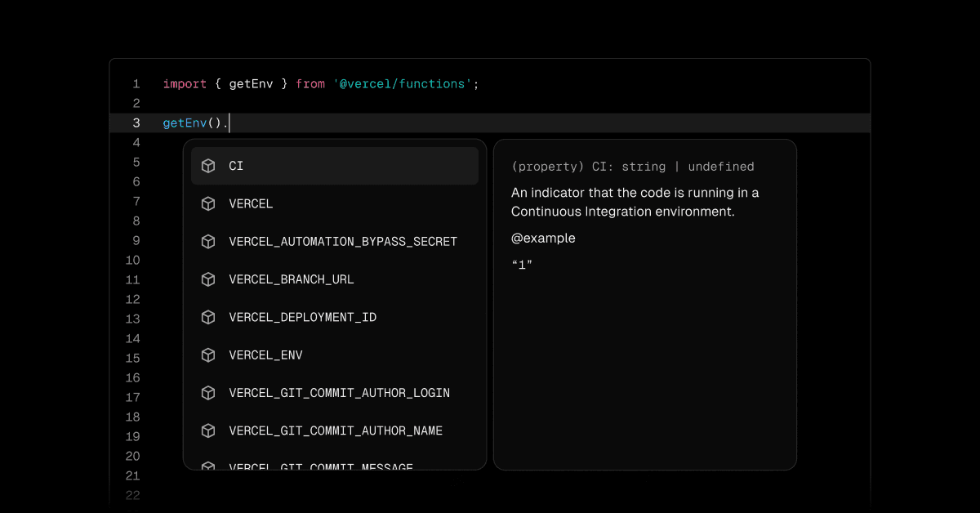Click the property icon for VERCEL_DEPLOYMENT_ID
980x513 pixels.
pyautogui.click(x=208, y=317)
